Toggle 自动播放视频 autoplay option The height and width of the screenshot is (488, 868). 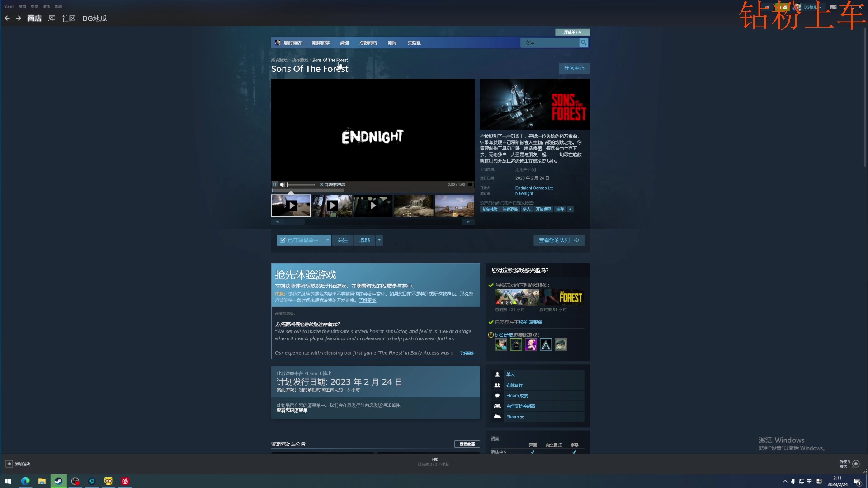[333, 185]
